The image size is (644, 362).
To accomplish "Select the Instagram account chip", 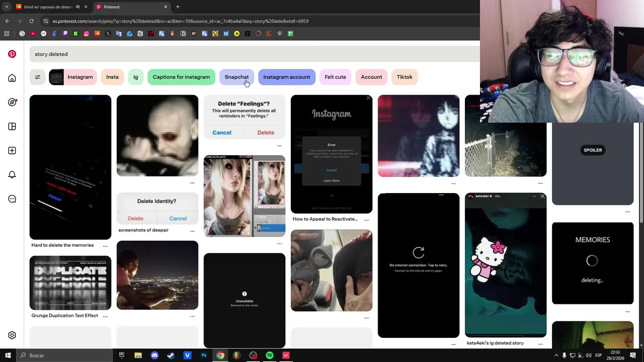I will 287,77.
